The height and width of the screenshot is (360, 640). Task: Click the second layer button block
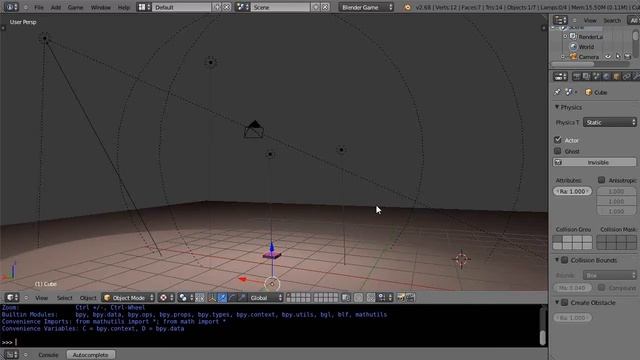coord(325,298)
